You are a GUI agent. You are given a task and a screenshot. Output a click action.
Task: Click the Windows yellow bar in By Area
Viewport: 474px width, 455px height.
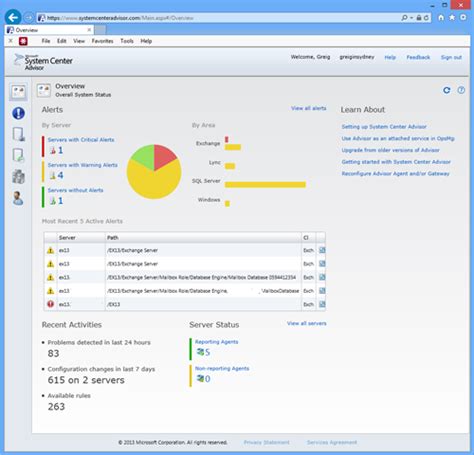227,203
